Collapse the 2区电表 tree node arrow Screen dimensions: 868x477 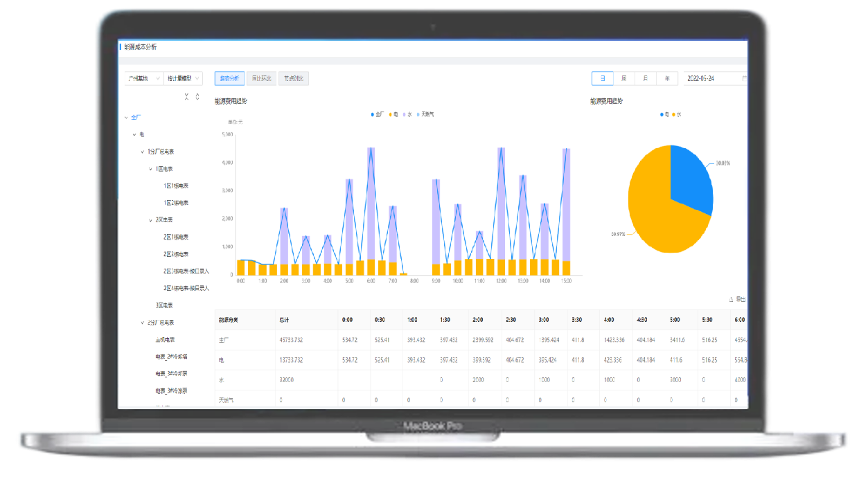click(150, 220)
